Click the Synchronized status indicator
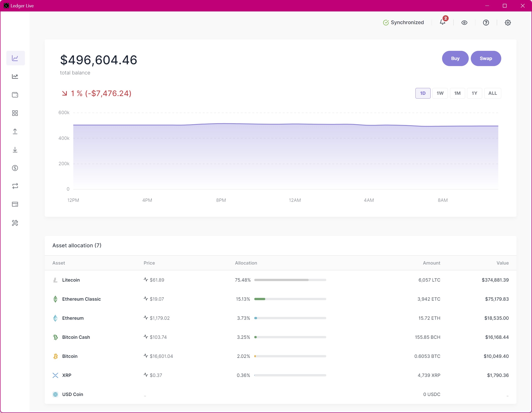This screenshot has height=413, width=532. [x=403, y=23]
